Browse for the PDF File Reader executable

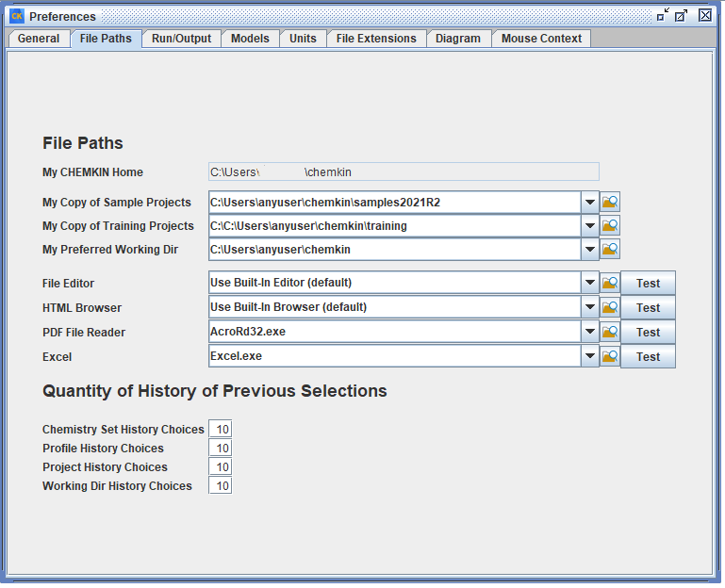[x=610, y=332]
